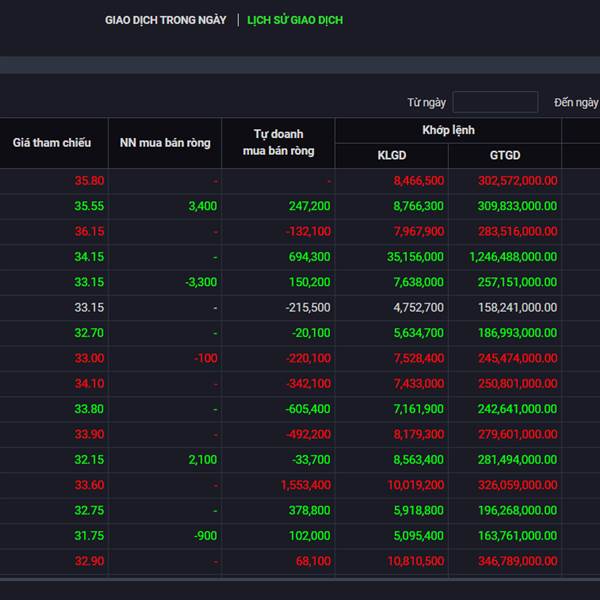
Task: Click KLGD volume 7,967,900
Action: click(x=419, y=231)
